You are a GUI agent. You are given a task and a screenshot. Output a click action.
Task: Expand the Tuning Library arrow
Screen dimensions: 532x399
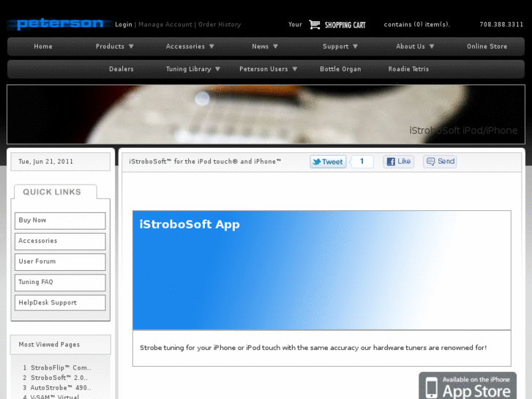tap(218, 69)
